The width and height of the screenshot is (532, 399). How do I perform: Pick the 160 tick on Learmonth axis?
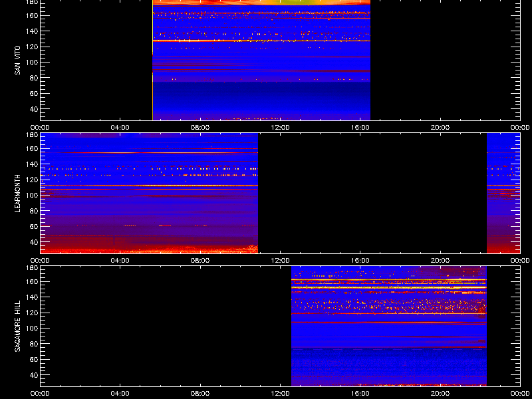(31, 148)
